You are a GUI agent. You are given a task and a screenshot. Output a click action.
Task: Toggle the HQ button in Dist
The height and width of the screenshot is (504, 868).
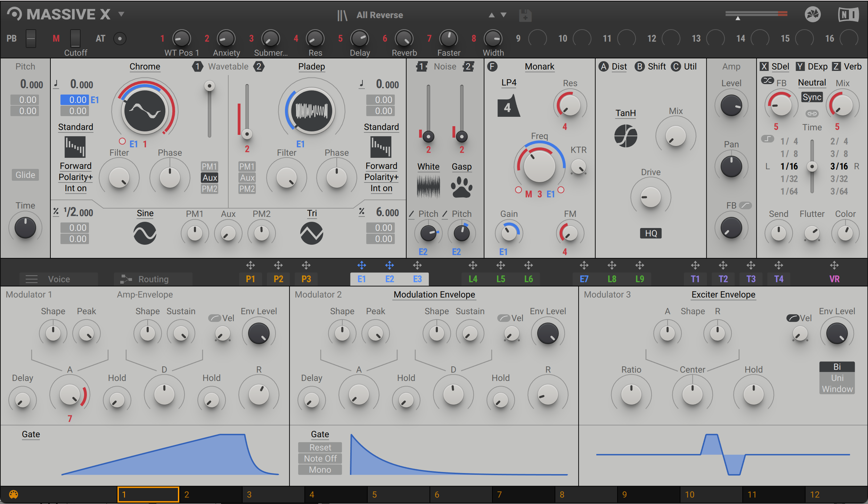[651, 233]
